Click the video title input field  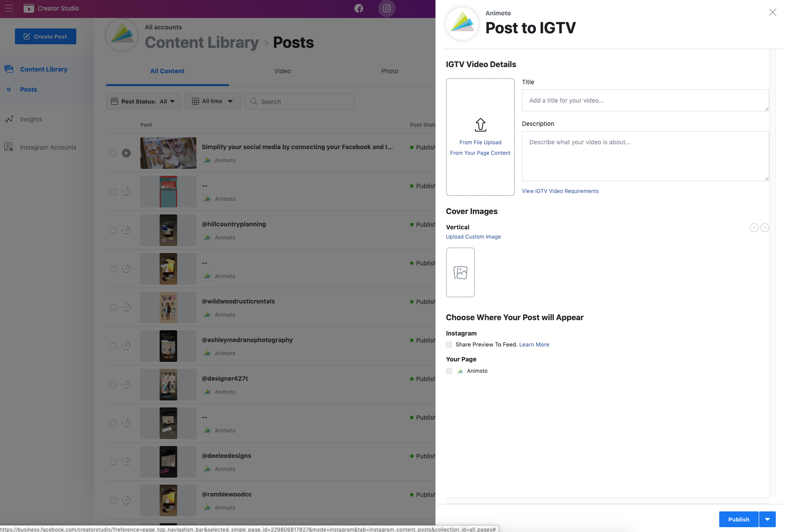click(645, 100)
